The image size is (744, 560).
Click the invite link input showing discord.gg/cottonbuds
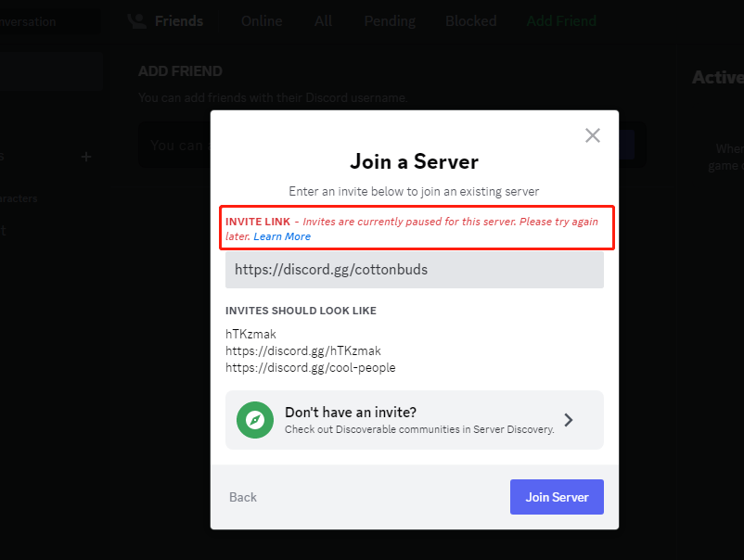[414, 269]
